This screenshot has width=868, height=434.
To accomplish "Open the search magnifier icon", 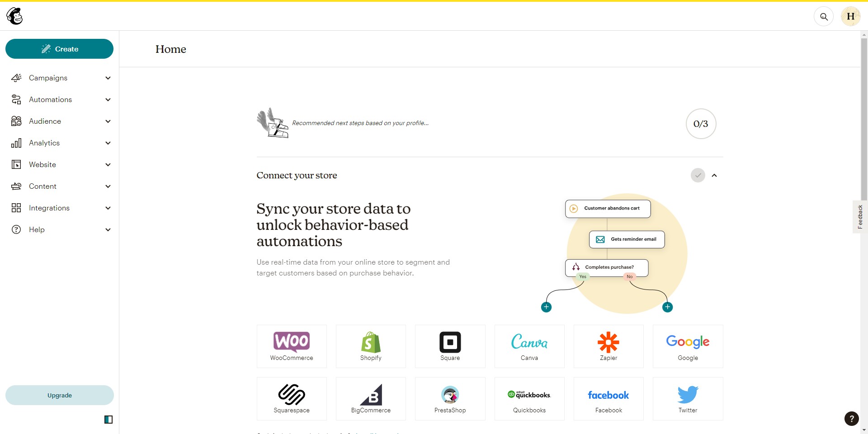I will 824,17.
